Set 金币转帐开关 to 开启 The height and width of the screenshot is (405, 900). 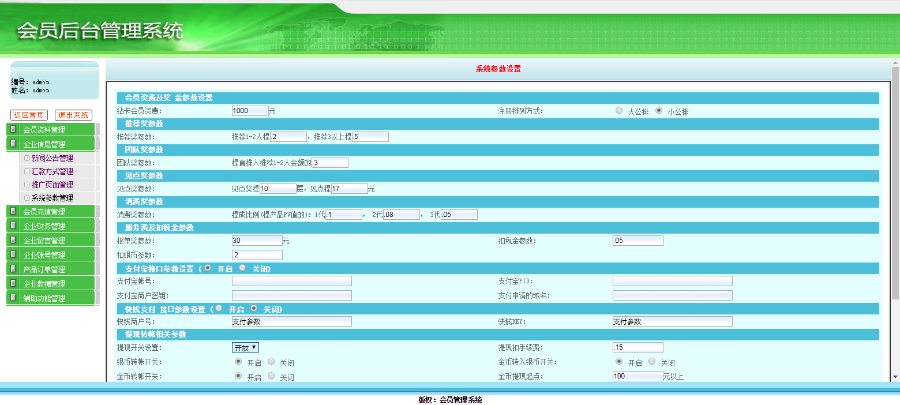pyautogui.click(x=238, y=375)
